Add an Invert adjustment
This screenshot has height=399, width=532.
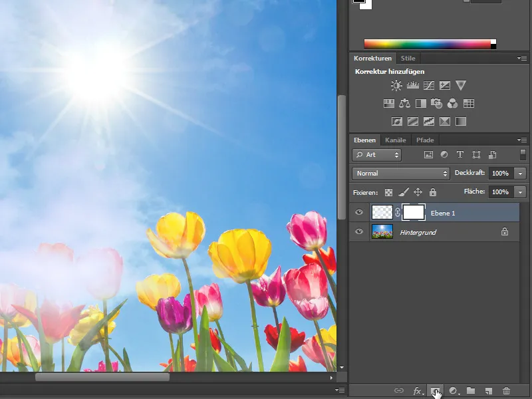point(396,121)
